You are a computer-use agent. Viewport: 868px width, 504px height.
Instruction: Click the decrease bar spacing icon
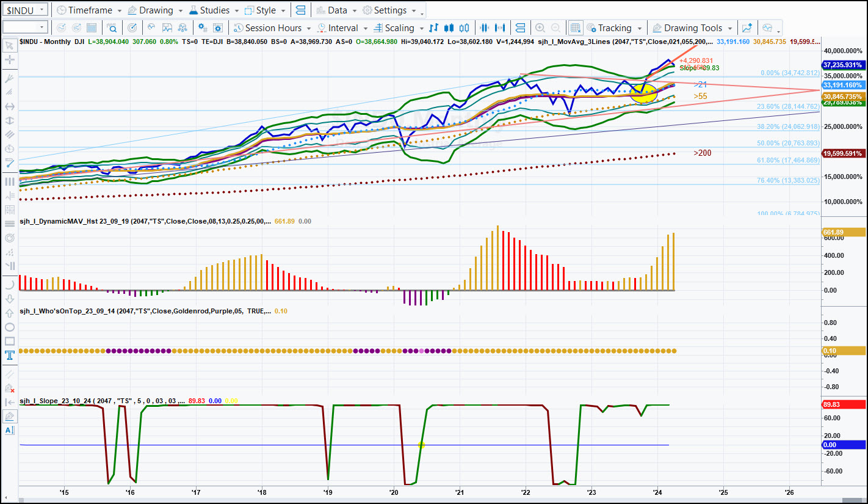click(485, 27)
